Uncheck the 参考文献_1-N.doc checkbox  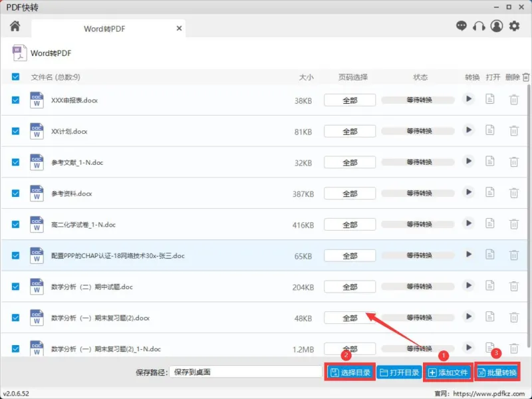click(x=15, y=162)
